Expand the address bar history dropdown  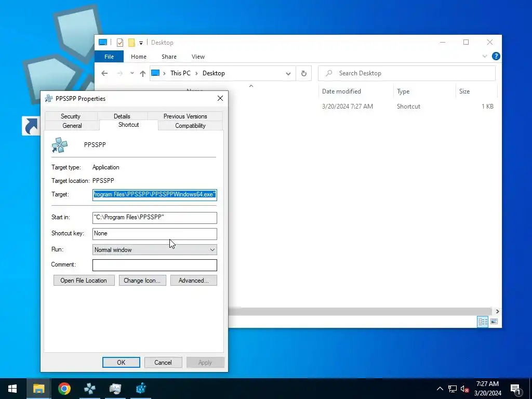(288, 73)
